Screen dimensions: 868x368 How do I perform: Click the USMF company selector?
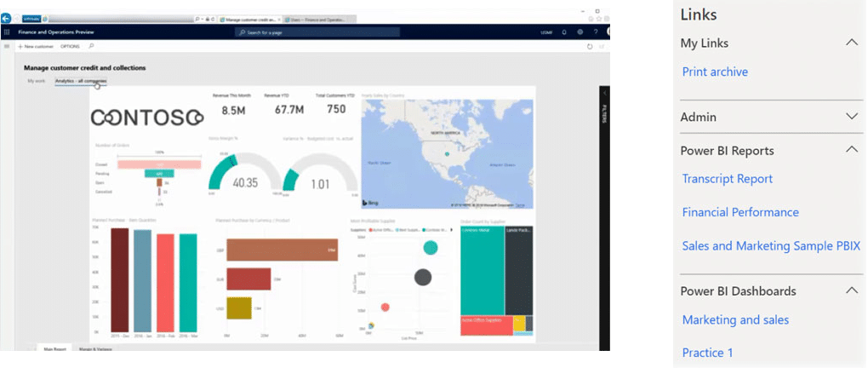click(546, 32)
